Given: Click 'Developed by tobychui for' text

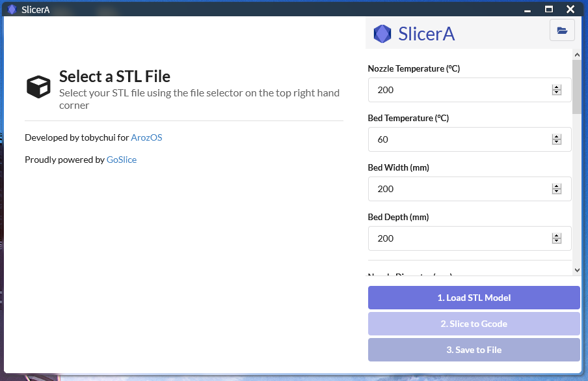Looking at the screenshot, I should pyautogui.click(x=77, y=137).
